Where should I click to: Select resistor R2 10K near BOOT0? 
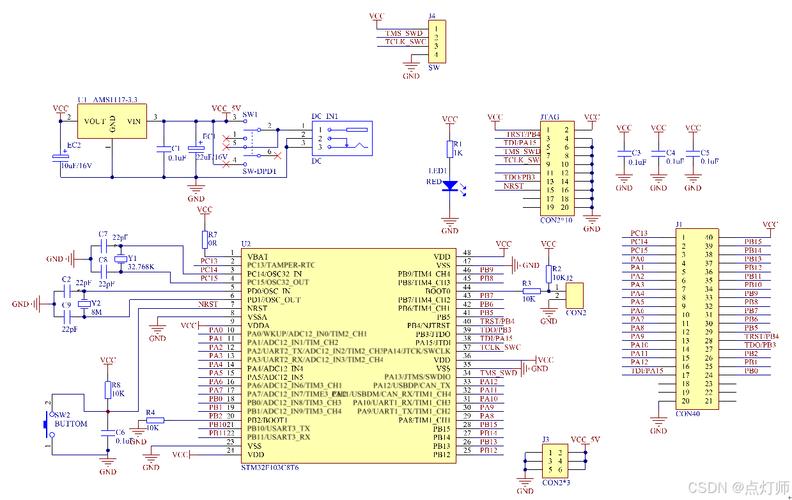click(x=549, y=274)
